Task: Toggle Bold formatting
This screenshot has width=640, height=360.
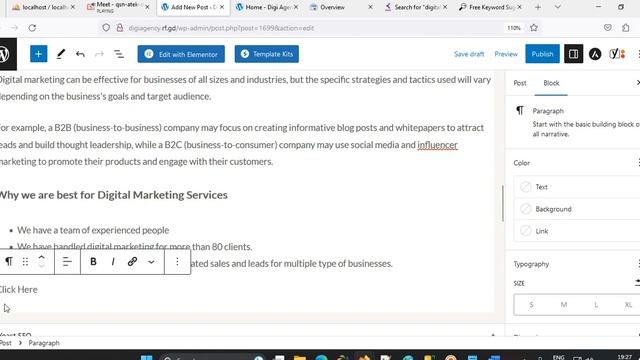Action: [93, 262]
